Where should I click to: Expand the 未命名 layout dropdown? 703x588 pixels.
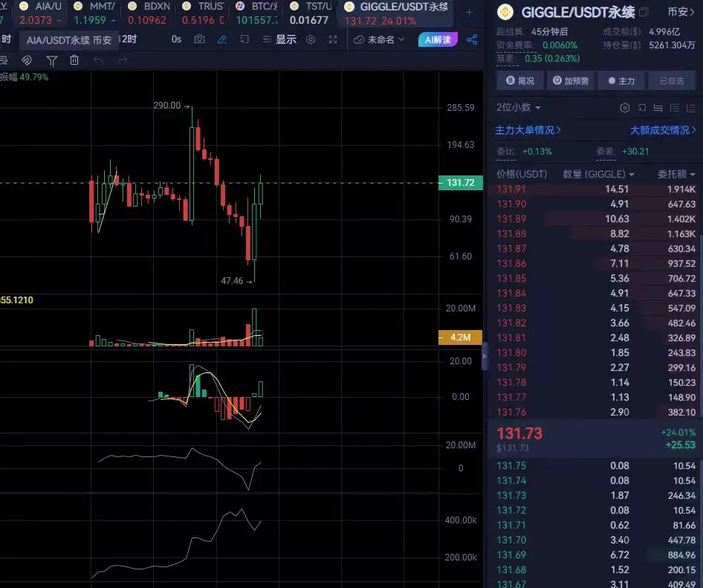coord(379,39)
